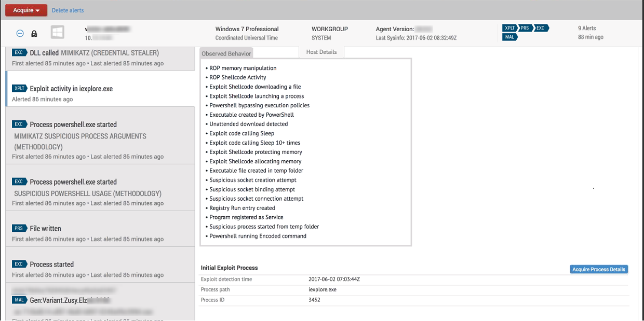Screen dimensions: 644x321
Task: Select the Observed Behavior tab
Action: click(x=226, y=53)
